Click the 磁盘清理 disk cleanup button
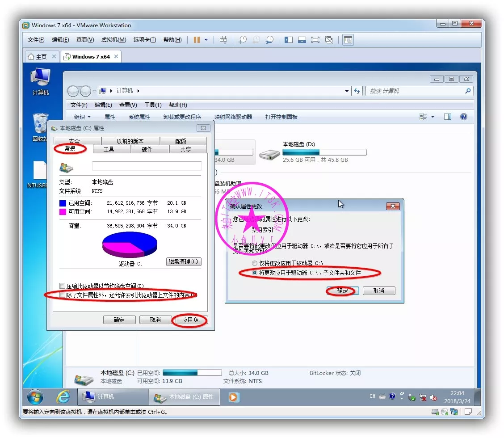The height and width of the screenshot is (438, 504). [x=184, y=261]
